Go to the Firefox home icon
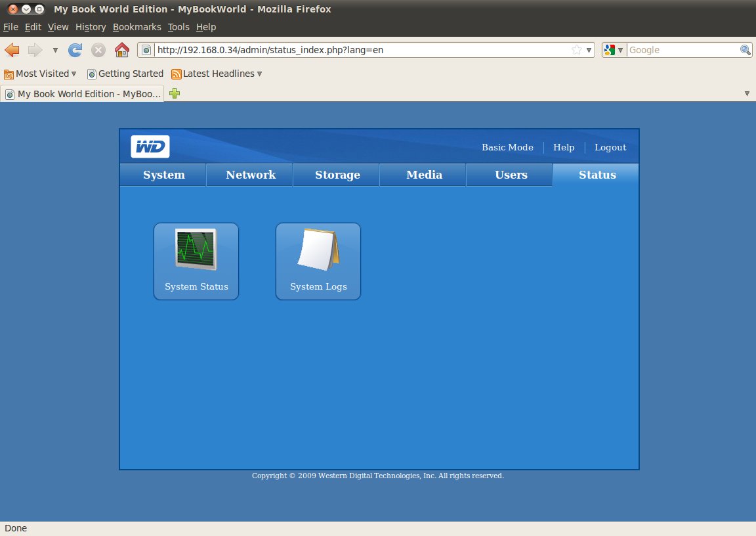 [x=122, y=50]
